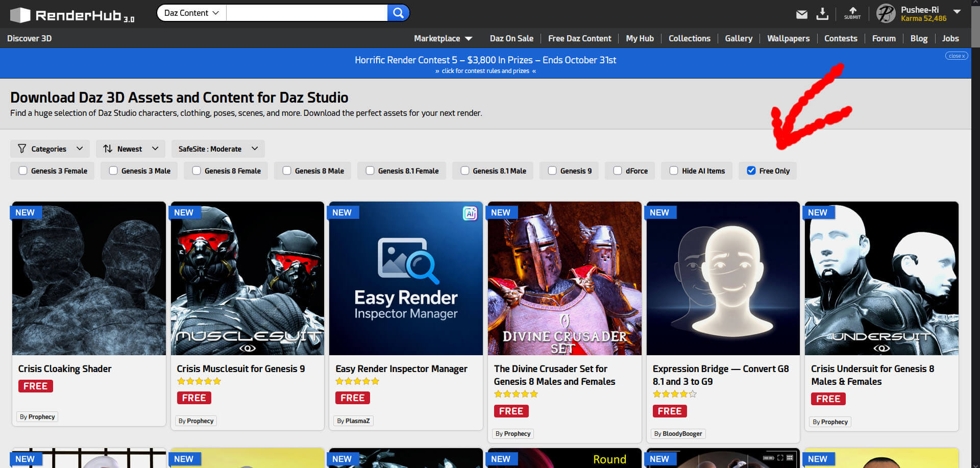The height and width of the screenshot is (468, 980).
Task: Close the contest banner
Action: (x=957, y=56)
